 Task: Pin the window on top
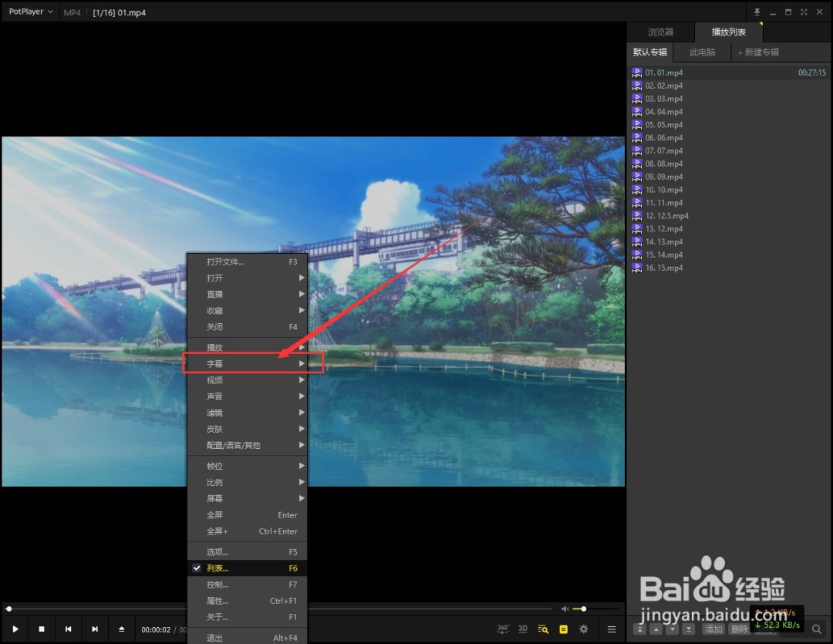[x=757, y=12]
